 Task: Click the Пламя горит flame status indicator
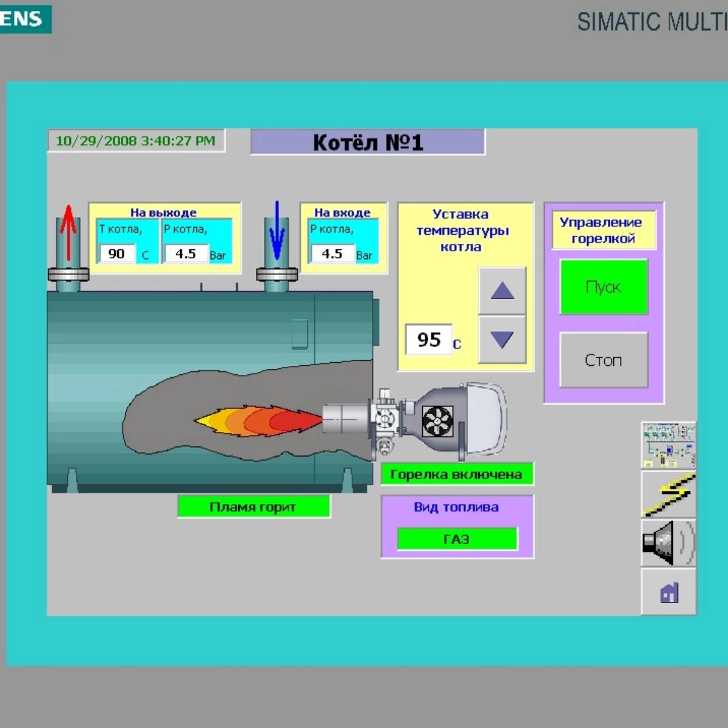253,507
